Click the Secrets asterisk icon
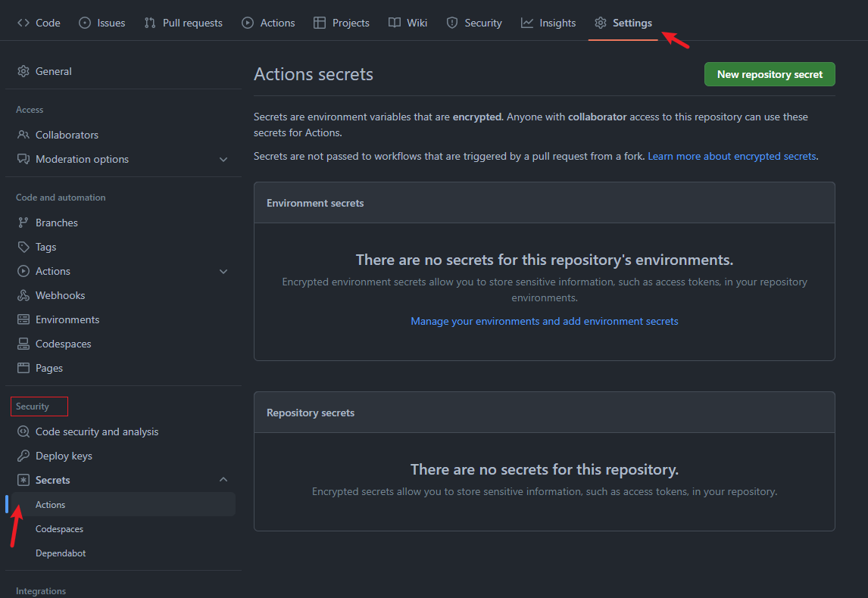868x598 pixels. point(23,480)
